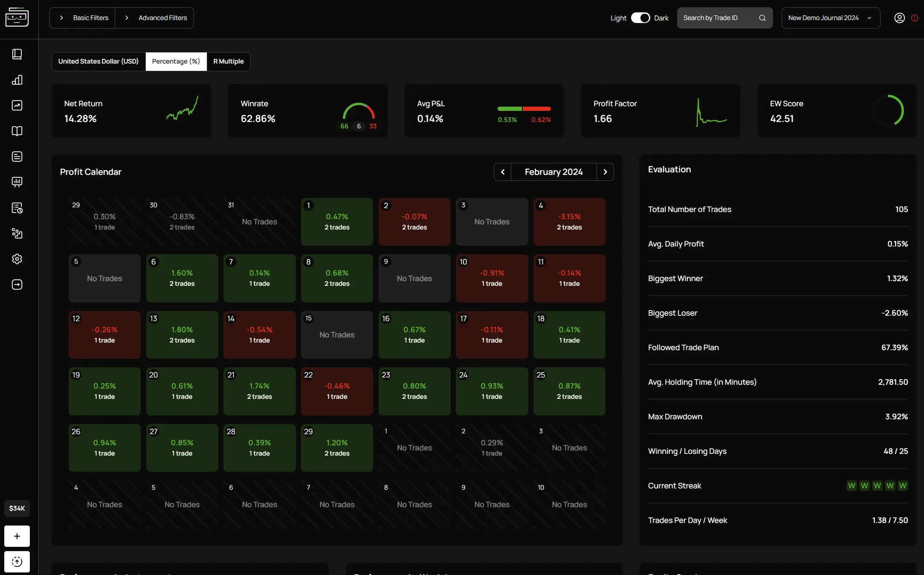Screen dimensions: 924x575
Task: Click the red alert icon at top right
Action: [915, 18]
